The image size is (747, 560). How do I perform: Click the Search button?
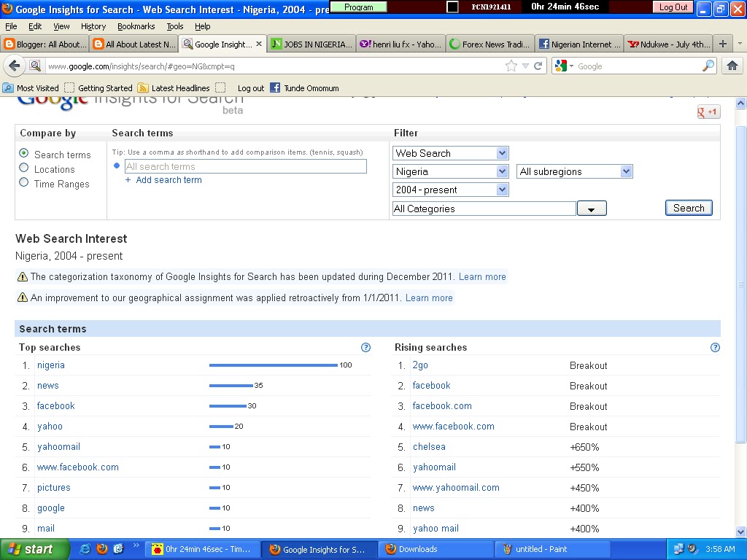pyautogui.click(x=689, y=208)
